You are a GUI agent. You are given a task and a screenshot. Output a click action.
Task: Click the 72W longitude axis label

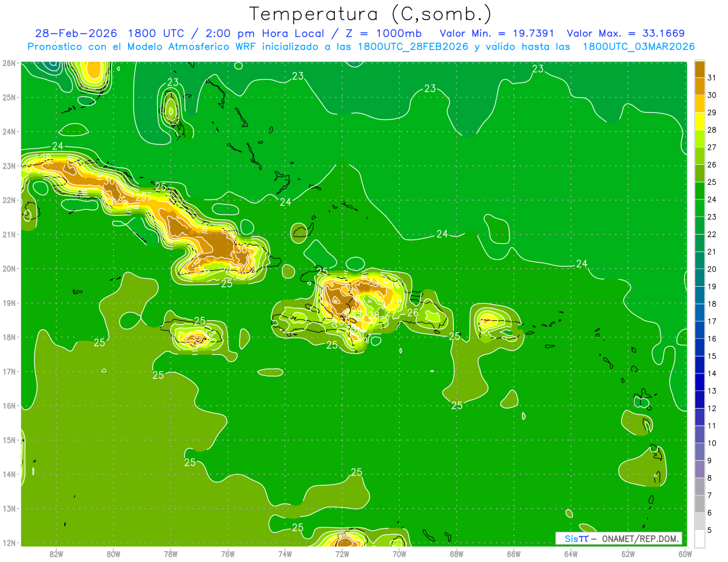point(342,553)
